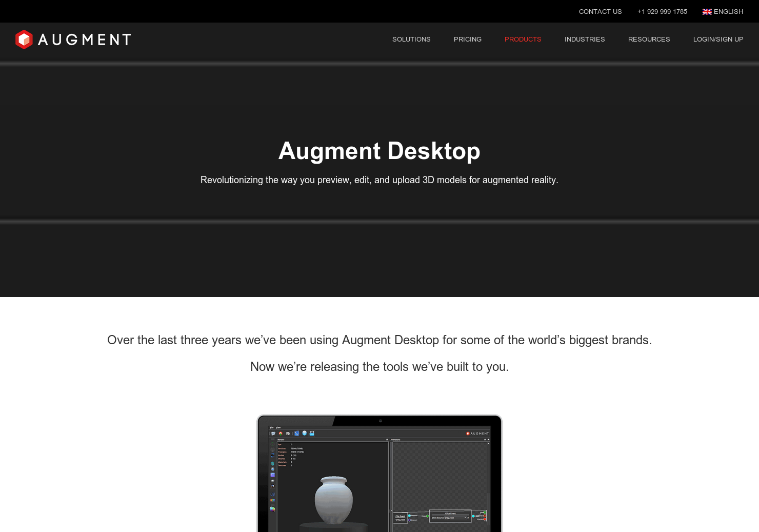759x532 pixels.
Task: Collapse the Animations side panel arrow
Action: point(391,510)
